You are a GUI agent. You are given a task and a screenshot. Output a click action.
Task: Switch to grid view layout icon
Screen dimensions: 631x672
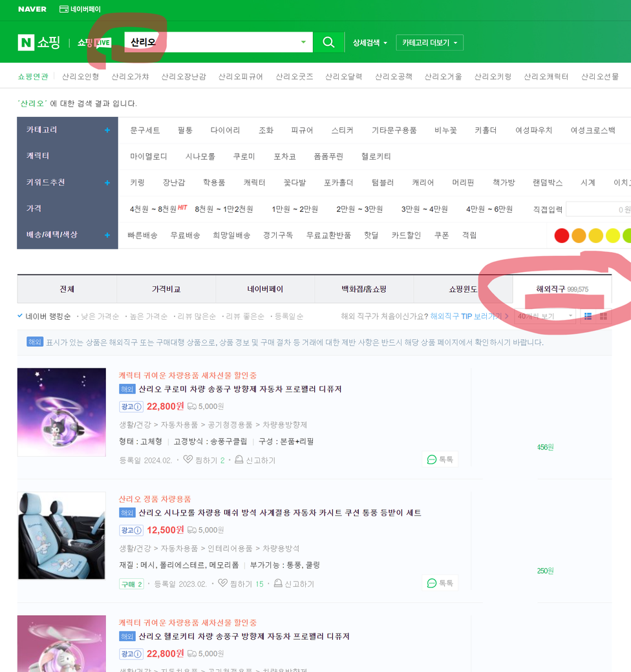604,317
